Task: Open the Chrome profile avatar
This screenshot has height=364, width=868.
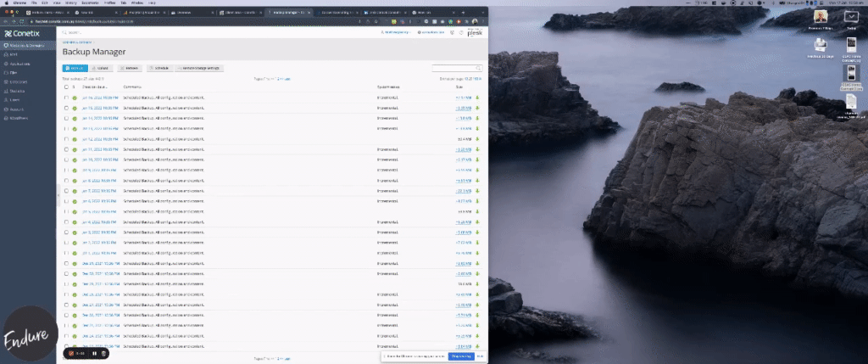Action: coord(475,21)
